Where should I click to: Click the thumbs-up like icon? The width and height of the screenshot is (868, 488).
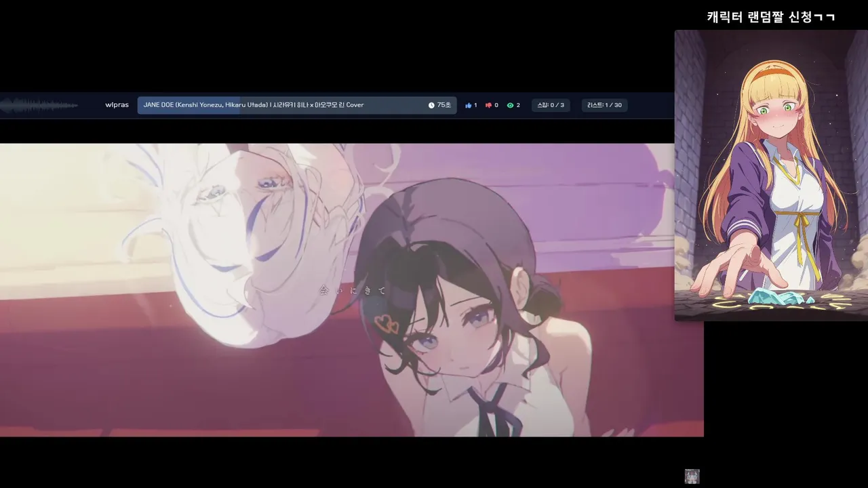coord(469,105)
